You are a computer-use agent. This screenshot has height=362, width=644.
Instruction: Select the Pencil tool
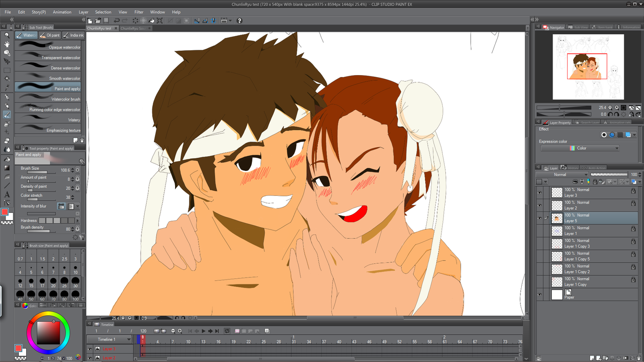point(7,106)
